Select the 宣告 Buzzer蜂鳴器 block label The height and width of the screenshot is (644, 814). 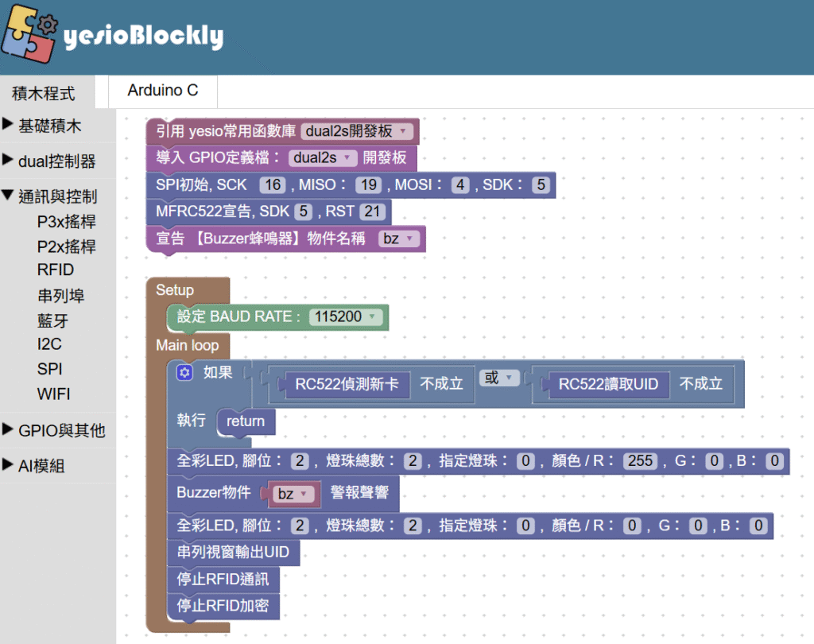[x=261, y=239]
